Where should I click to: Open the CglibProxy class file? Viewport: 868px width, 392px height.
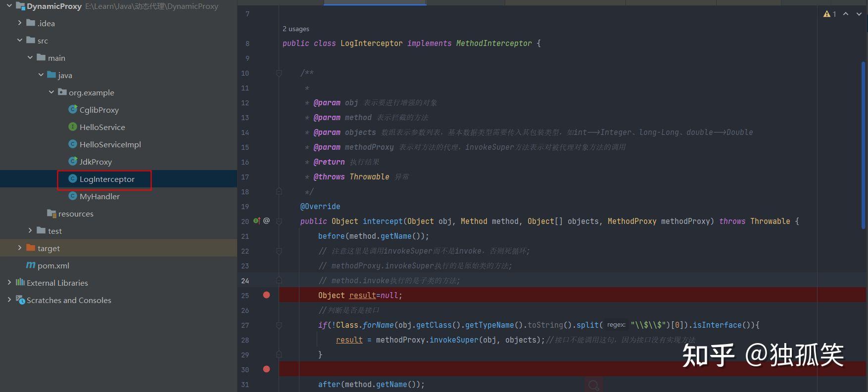click(99, 110)
